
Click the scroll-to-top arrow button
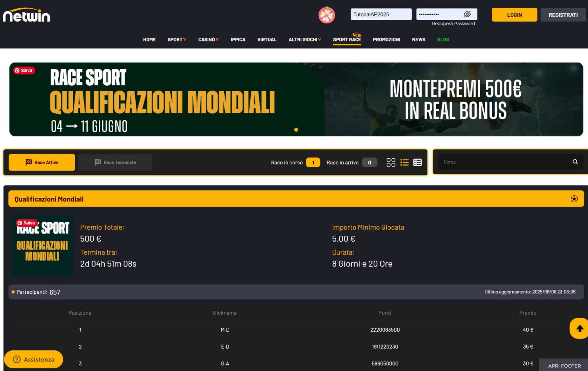pyautogui.click(x=580, y=328)
